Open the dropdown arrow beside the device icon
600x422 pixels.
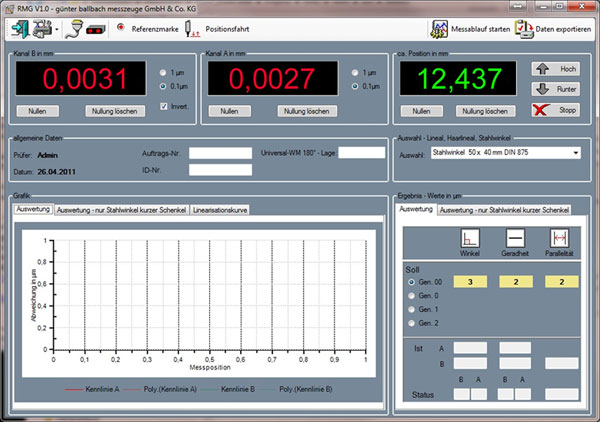pos(57,30)
